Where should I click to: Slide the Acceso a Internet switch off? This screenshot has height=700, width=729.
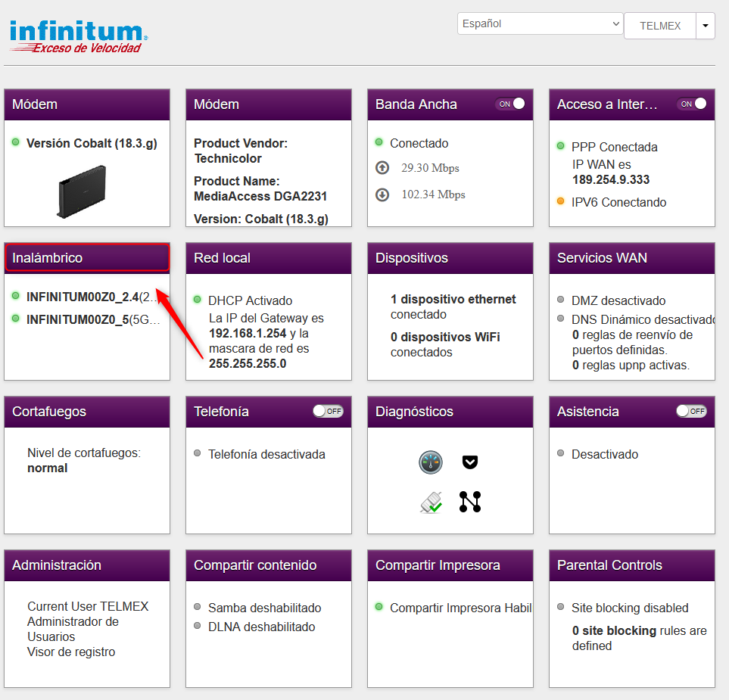692,104
